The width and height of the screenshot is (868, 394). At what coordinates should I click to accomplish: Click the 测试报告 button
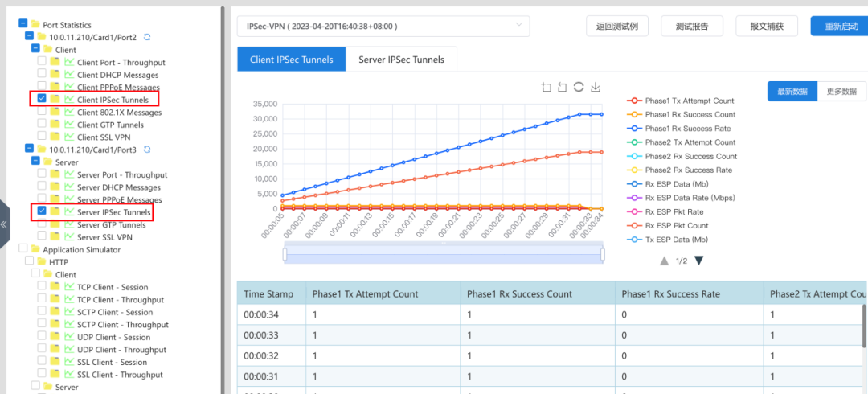tap(692, 26)
